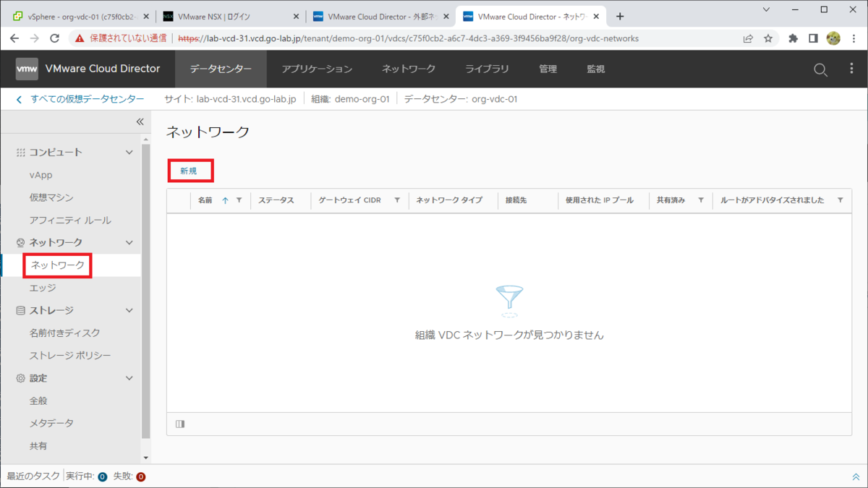Click the filter icon on 名前 column

pyautogui.click(x=239, y=200)
